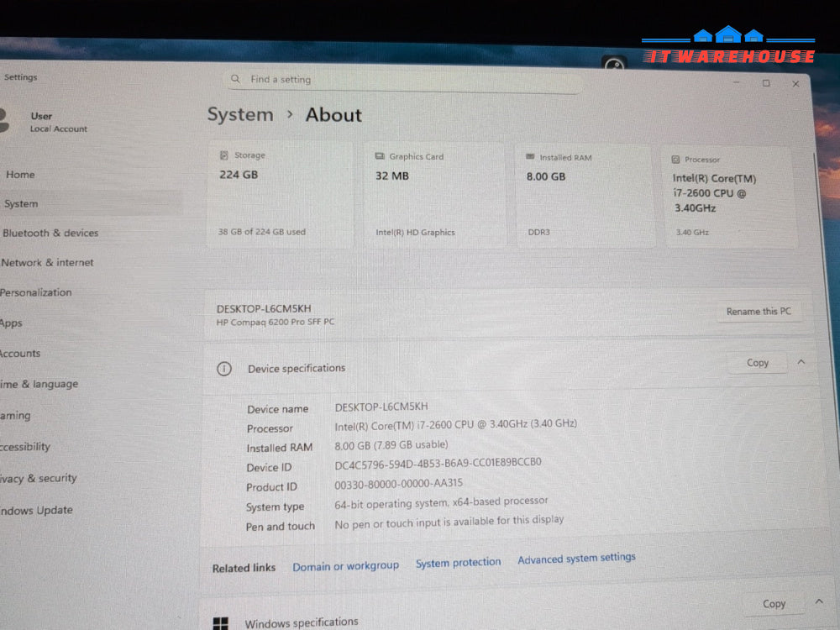
Task: Click the DESKTOP-L6CM5KH device name value
Action: pos(381,407)
